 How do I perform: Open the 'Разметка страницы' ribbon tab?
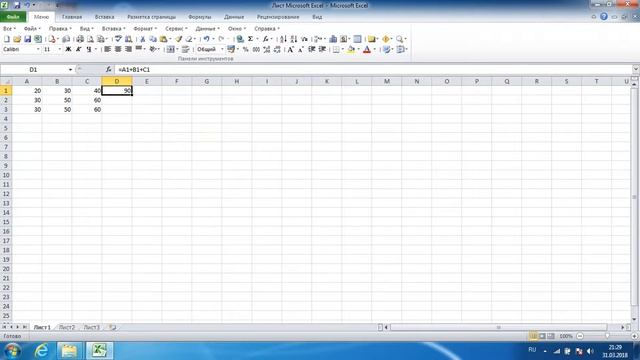pyautogui.click(x=151, y=17)
